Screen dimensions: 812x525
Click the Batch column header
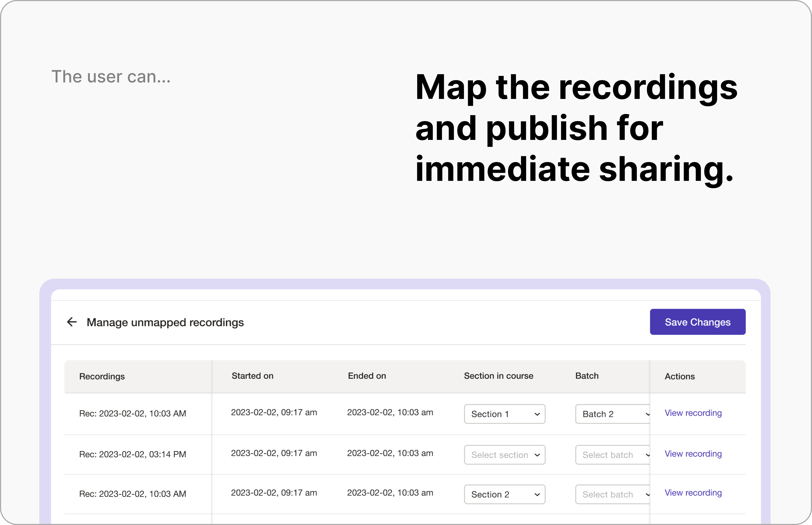click(x=587, y=376)
